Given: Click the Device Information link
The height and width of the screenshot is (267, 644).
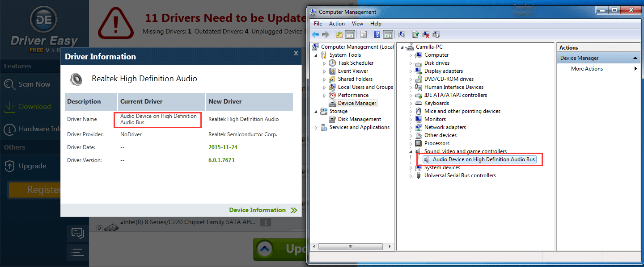Looking at the screenshot, I should (x=263, y=210).
